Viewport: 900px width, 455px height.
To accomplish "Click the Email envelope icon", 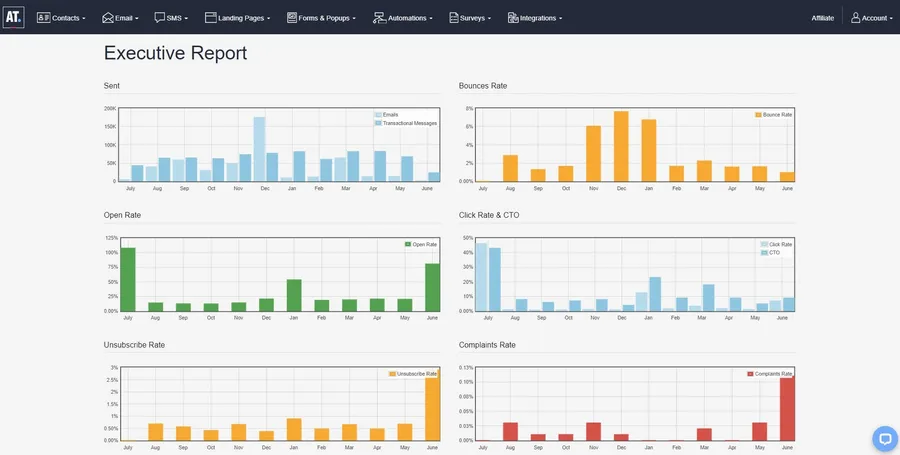I will 108,18.
